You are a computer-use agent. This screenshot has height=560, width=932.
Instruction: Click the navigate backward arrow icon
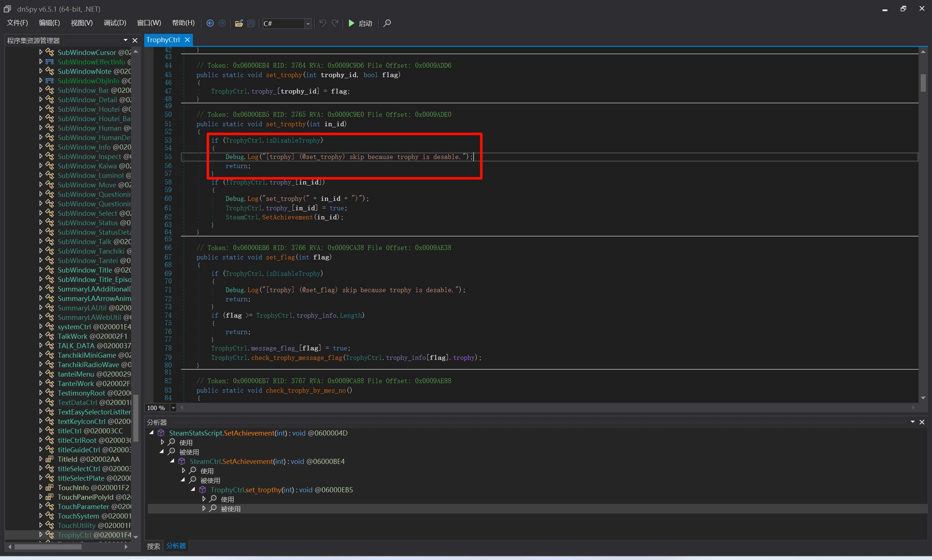pyautogui.click(x=210, y=23)
